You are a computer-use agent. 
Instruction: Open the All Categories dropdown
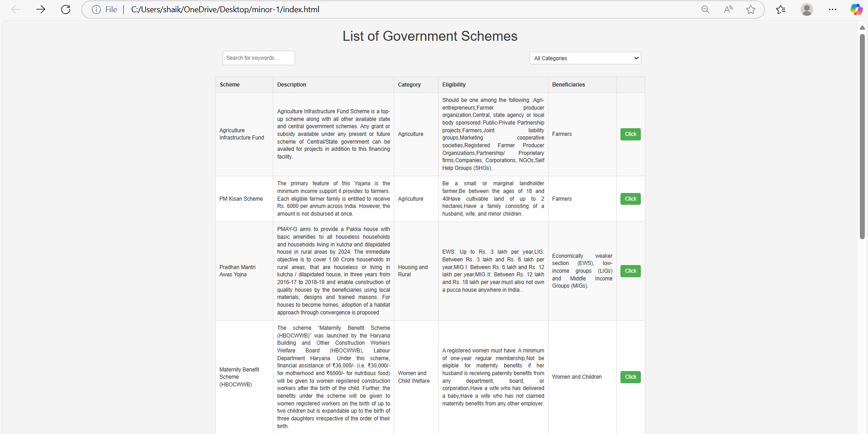[585, 58]
